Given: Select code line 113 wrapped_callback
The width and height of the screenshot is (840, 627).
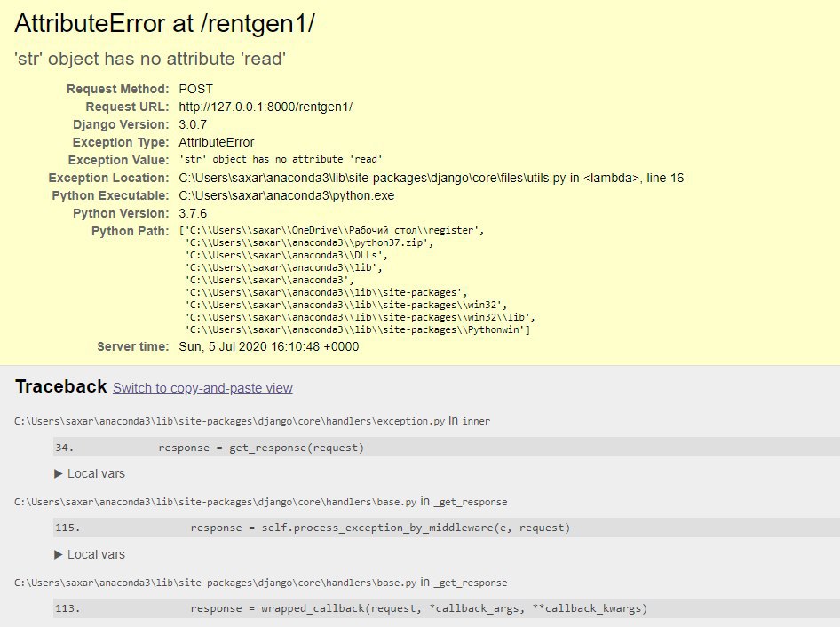Looking at the screenshot, I should coord(447,608).
